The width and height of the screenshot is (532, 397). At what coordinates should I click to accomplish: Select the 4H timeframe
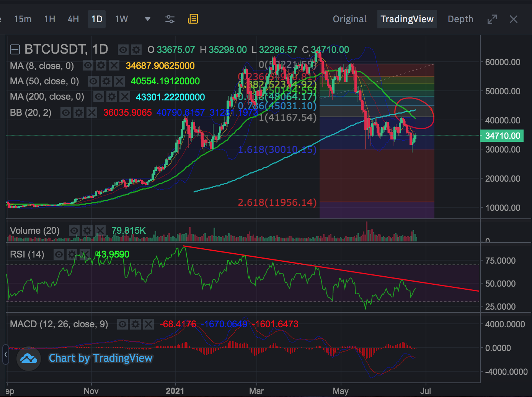73,19
